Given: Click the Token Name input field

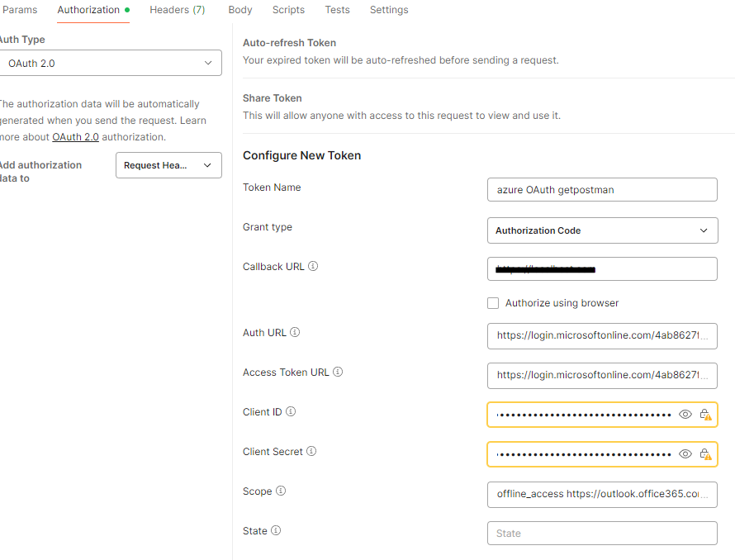Looking at the screenshot, I should click(602, 189).
